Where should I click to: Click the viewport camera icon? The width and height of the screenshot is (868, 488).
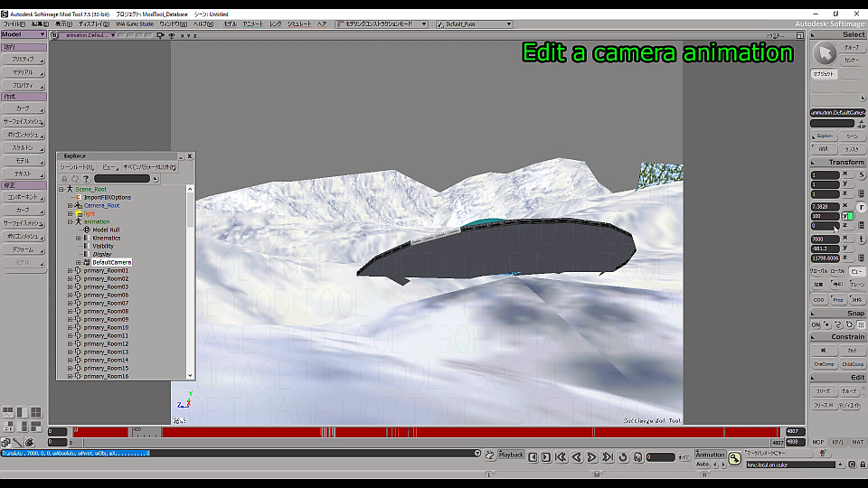[x=160, y=35]
